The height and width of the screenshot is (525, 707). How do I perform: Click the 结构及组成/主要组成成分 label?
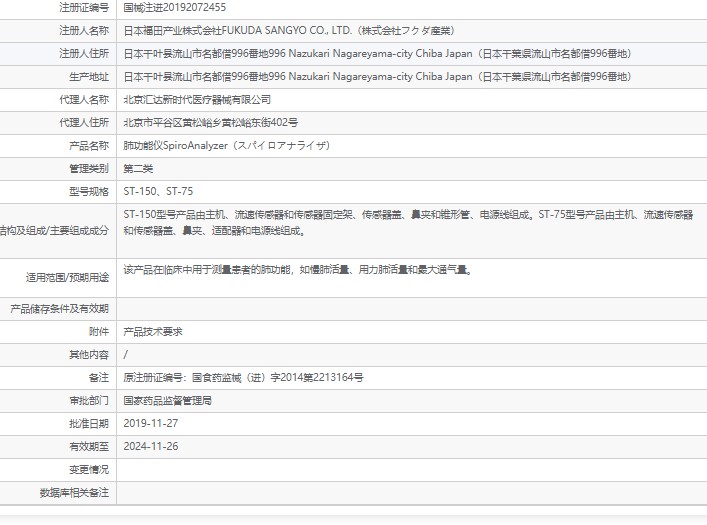(55, 230)
